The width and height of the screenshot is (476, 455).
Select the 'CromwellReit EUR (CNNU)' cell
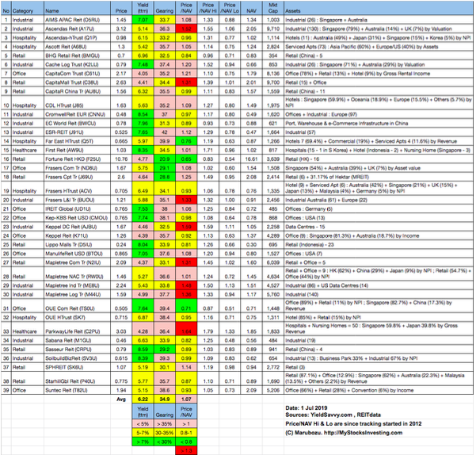coord(78,114)
